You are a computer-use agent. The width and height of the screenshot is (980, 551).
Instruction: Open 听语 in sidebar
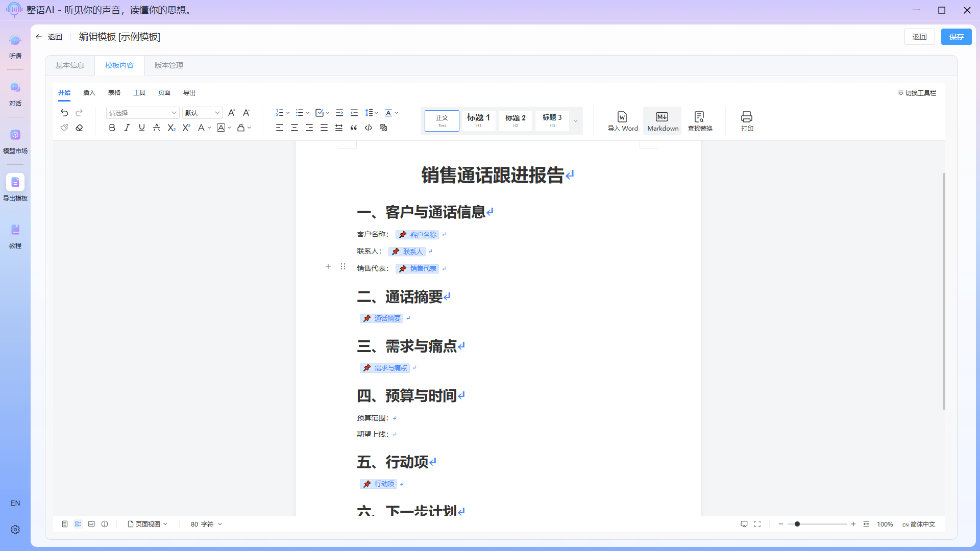[15, 47]
